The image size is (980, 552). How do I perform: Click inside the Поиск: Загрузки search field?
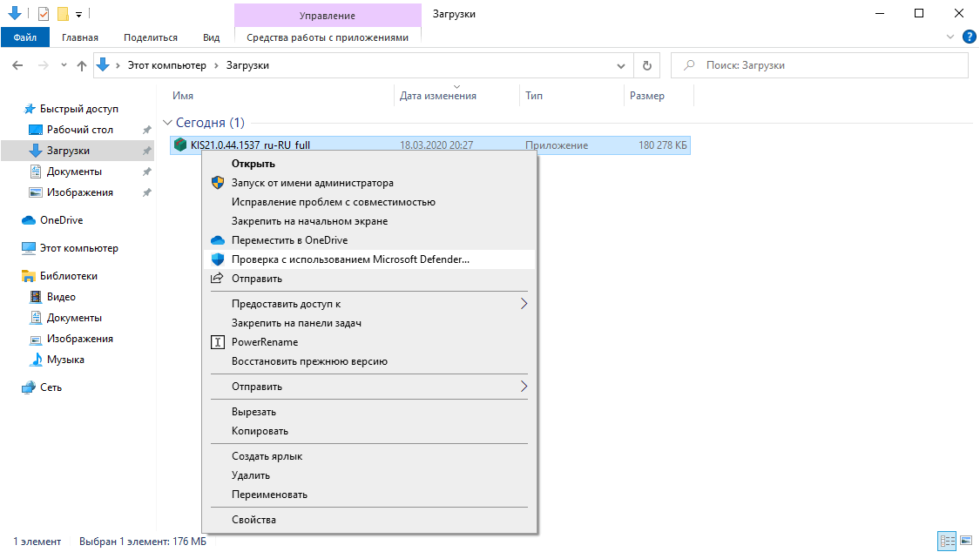(819, 64)
